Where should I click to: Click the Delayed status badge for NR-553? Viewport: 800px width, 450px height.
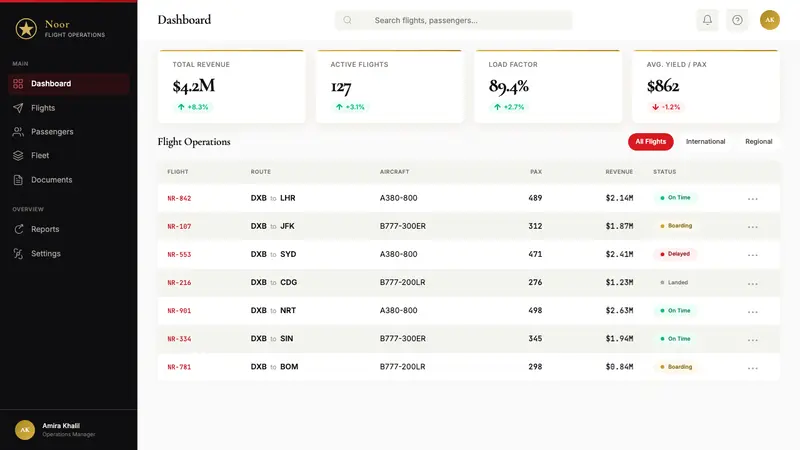(x=675, y=254)
